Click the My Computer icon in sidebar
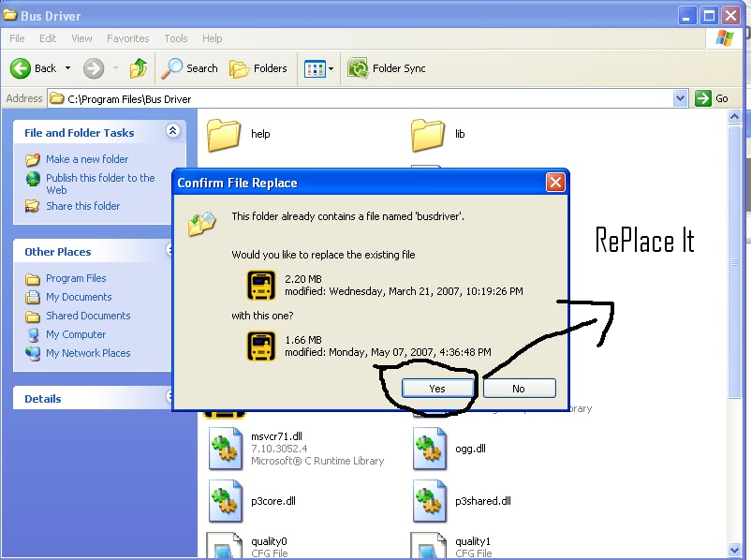Screen dimensions: 751x560 [x=33, y=334]
